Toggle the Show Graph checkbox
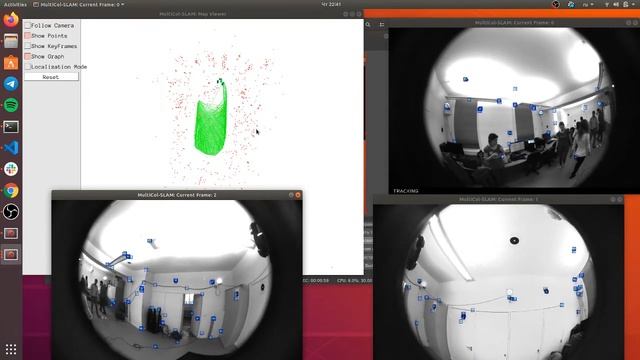 28,56
